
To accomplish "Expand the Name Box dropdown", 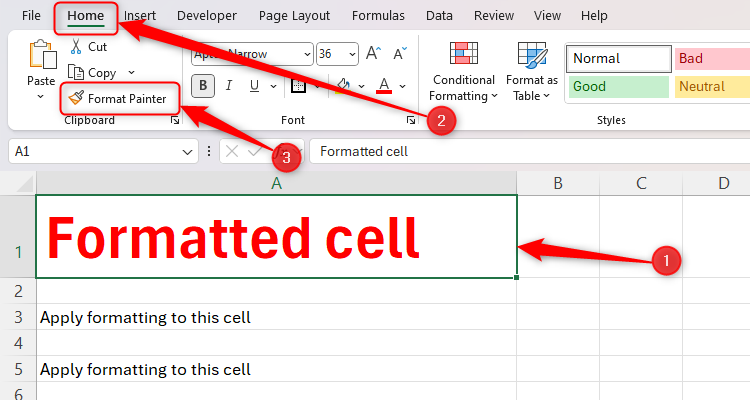I will 187,152.
